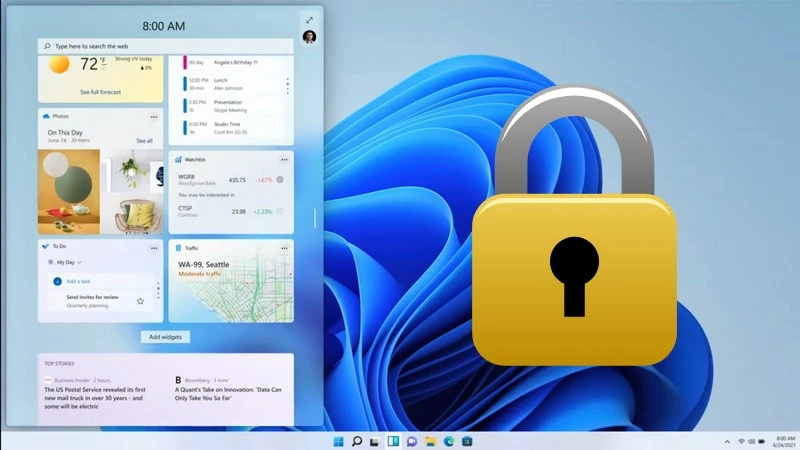Open WA-99, Seattle traffic details
Screen dimensions: 800x450
(204, 264)
